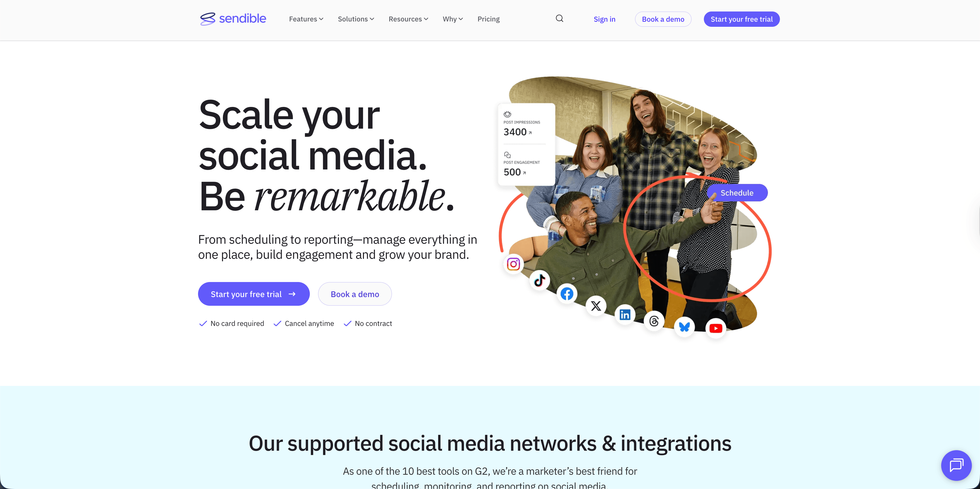Open the Resources dropdown menu
980x489 pixels.
pyautogui.click(x=408, y=19)
